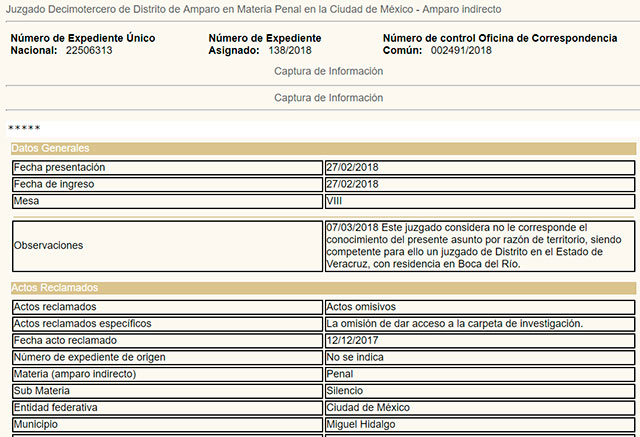The height and width of the screenshot is (437, 640).
Task: Click the Sub Materia field showing Silencio
Action: pyautogui.click(x=479, y=391)
